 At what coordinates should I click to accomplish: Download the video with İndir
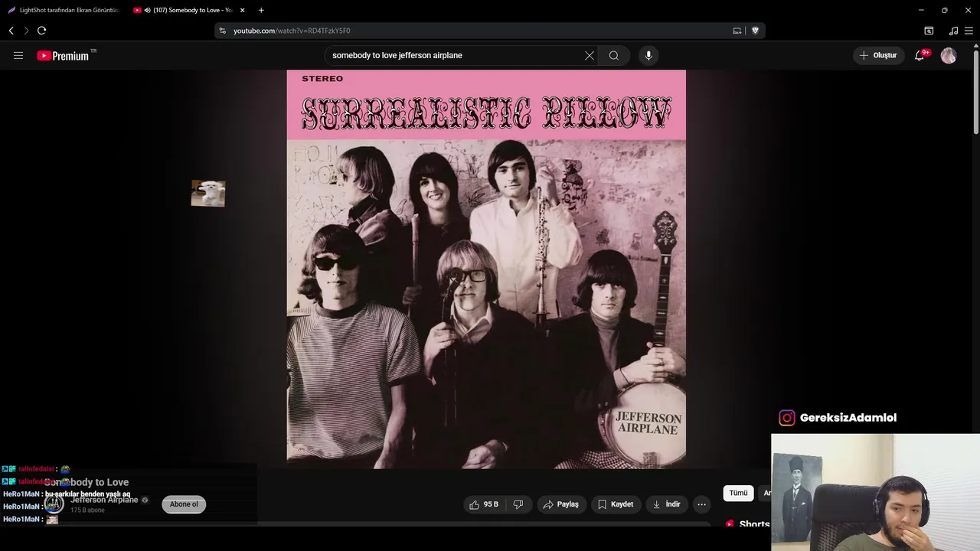(x=666, y=504)
